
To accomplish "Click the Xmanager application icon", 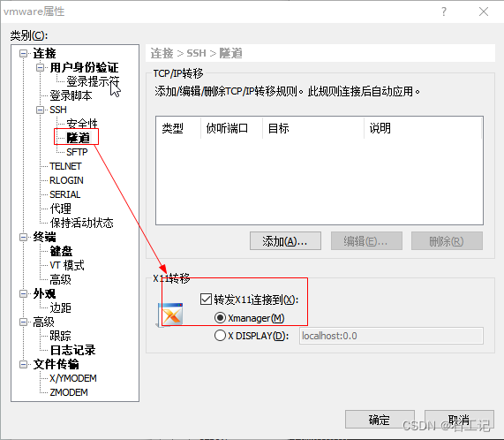I will point(170,314).
